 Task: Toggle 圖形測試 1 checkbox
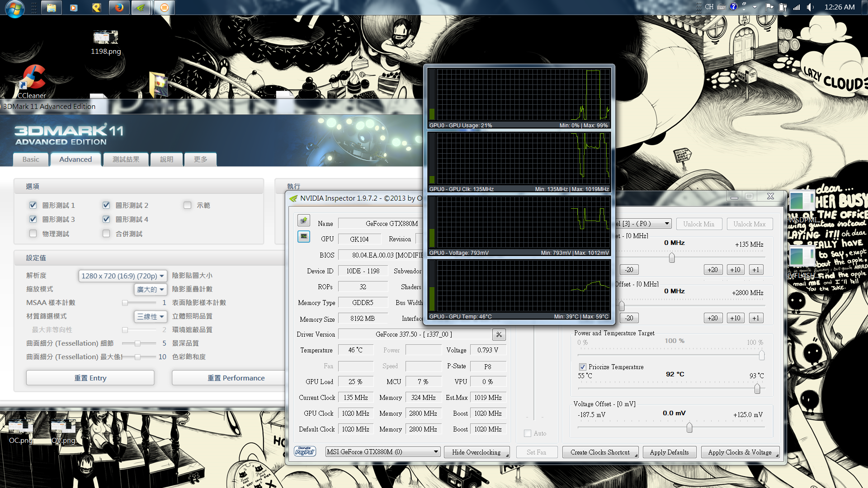click(33, 205)
